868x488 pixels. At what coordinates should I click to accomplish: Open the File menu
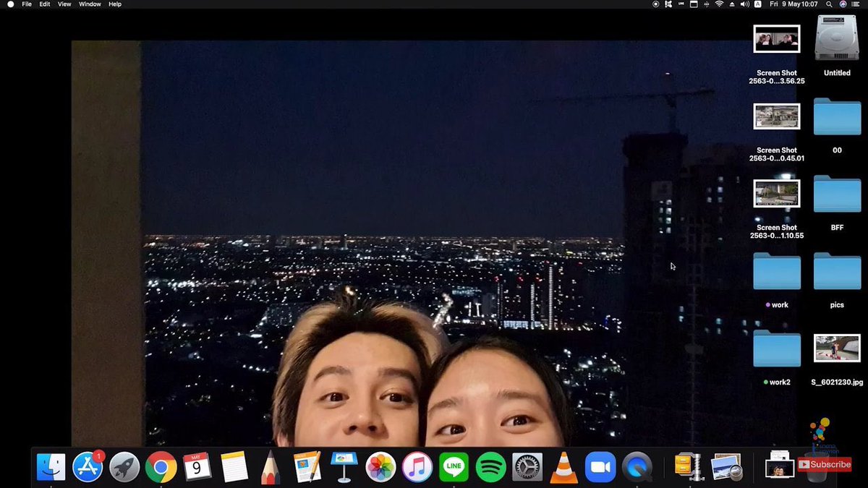click(x=27, y=4)
